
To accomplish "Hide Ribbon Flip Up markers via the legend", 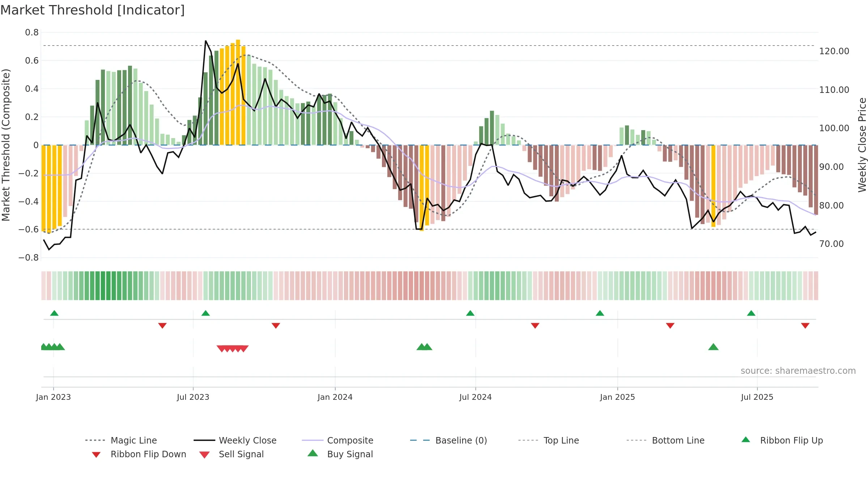I will (x=782, y=440).
